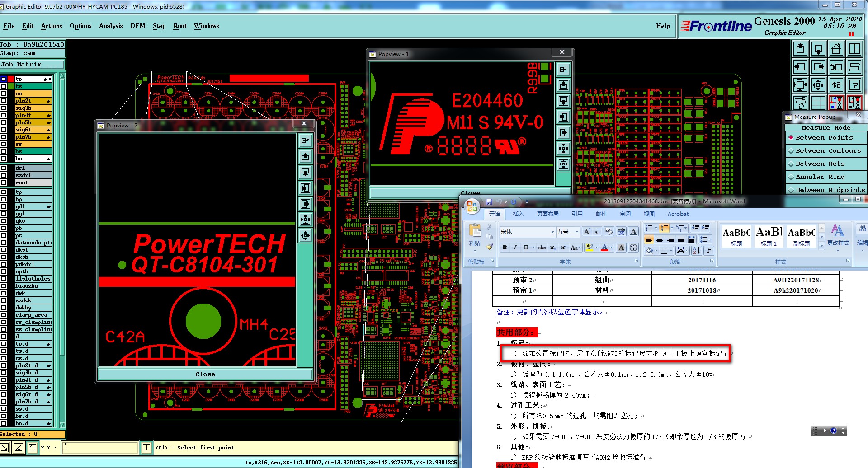Image resolution: width=868 pixels, height=468 pixels.
Task: Click the pan right icon
Action: tap(818, 67)
